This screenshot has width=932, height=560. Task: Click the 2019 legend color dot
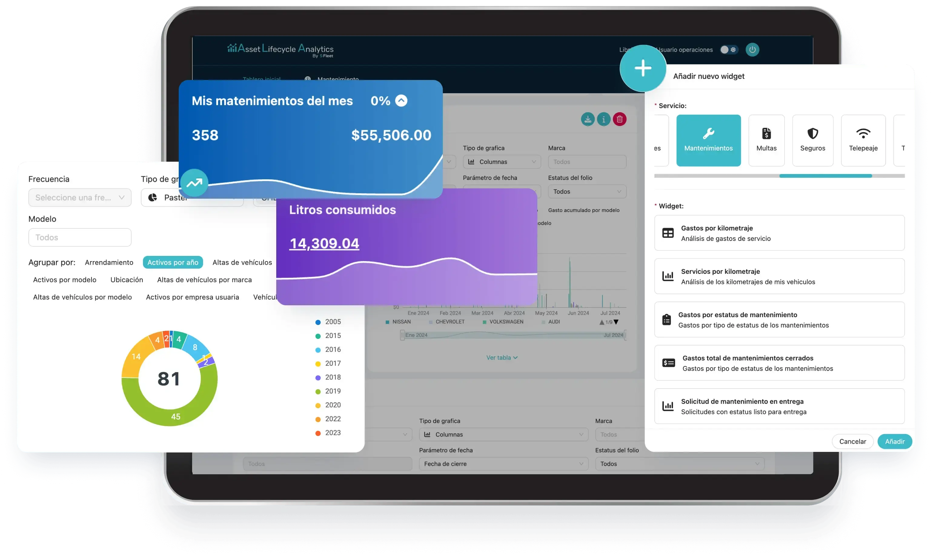tap(318, 392)
